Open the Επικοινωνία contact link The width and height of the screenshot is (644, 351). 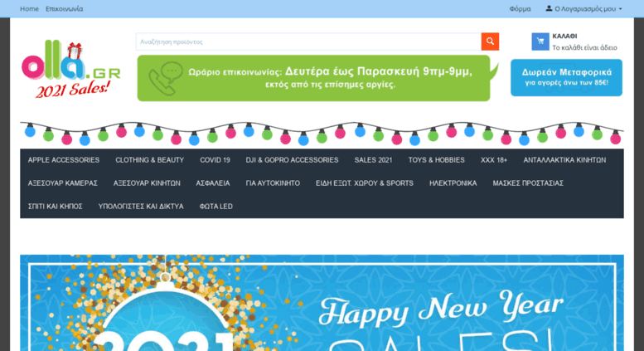click(x=64, y=8)
